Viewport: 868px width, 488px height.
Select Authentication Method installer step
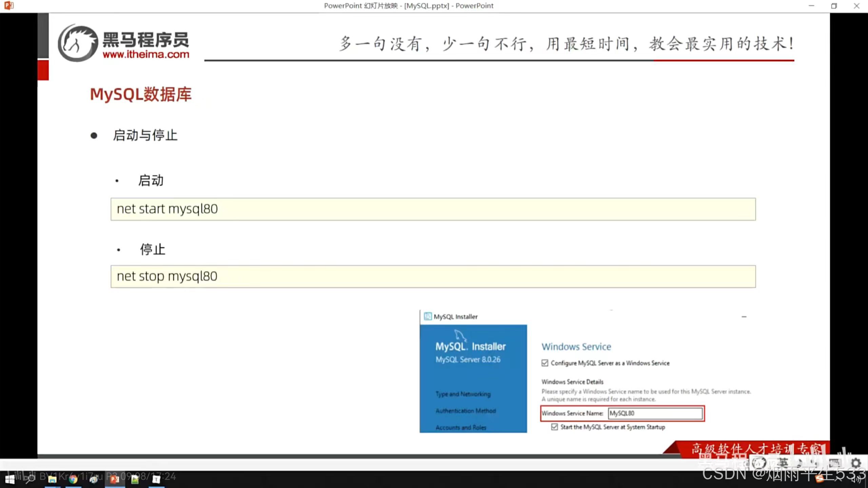[466, 411]
